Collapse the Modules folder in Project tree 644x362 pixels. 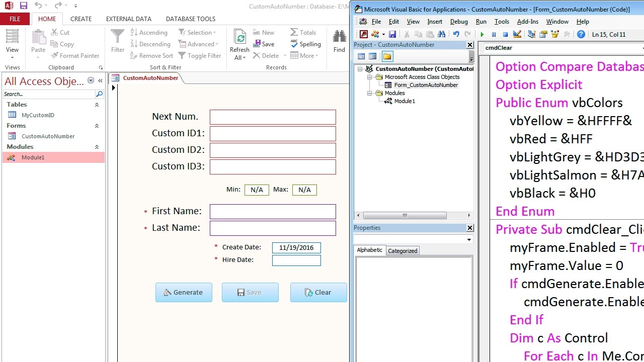(x=370, y=93)
